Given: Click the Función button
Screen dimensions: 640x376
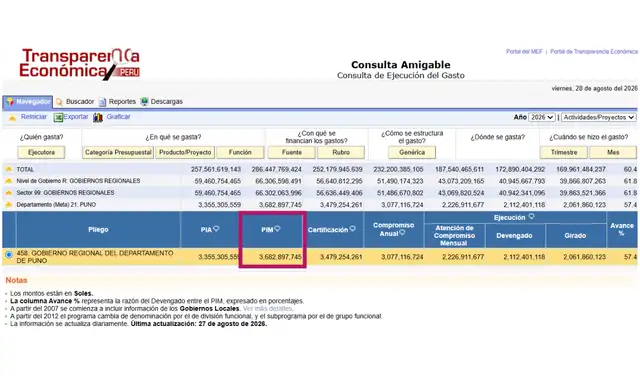Looking at the screenshot, I should coord(240,152).
